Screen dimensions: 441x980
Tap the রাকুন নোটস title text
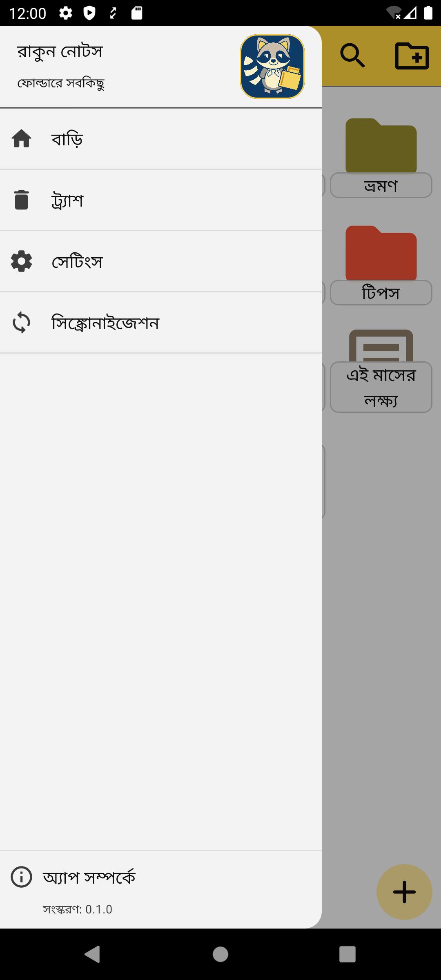(60, 52)
